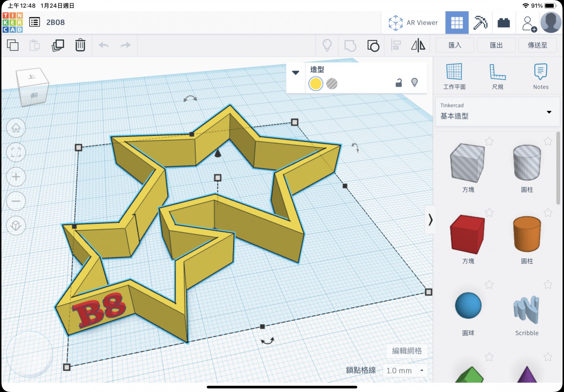Launch the AR Viewer
Image resolution: width=564 pixels, height=392 pixels.
click(413, 23)
